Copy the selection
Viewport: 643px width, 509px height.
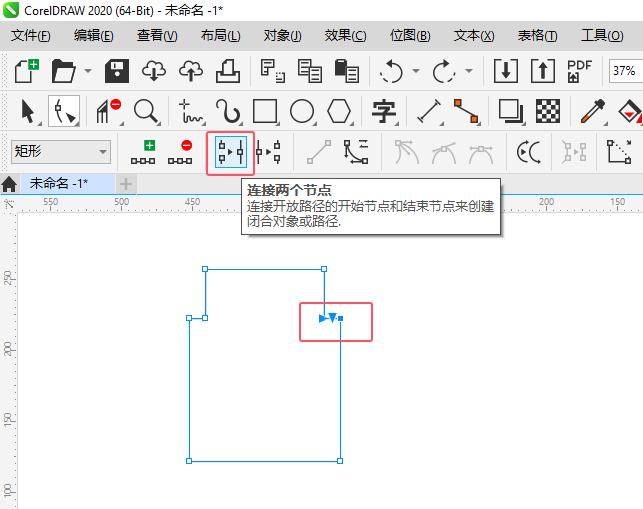click(x=310, y=71)
